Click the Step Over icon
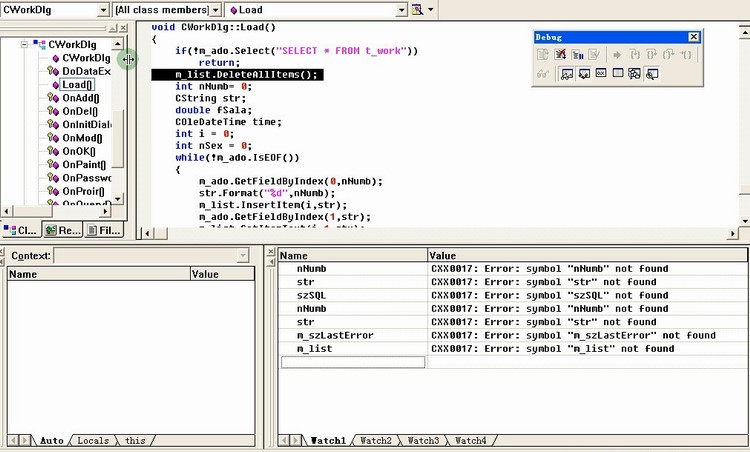The width and height of the screenshot is (750, 452). tap(652, 55)
